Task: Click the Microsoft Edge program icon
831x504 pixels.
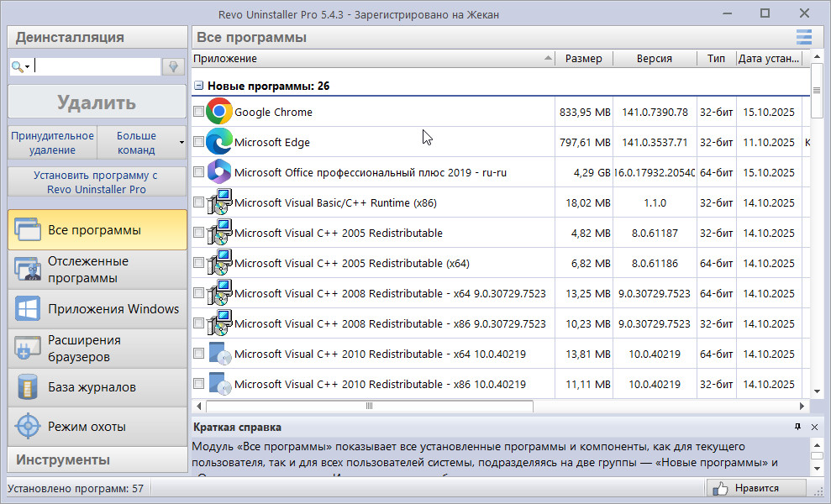Action: [219, 142]
